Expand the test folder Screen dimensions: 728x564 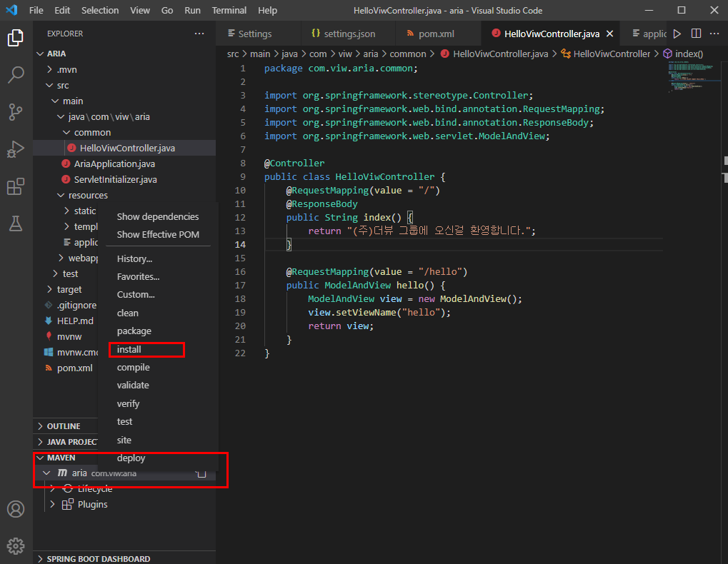point(55,273)
